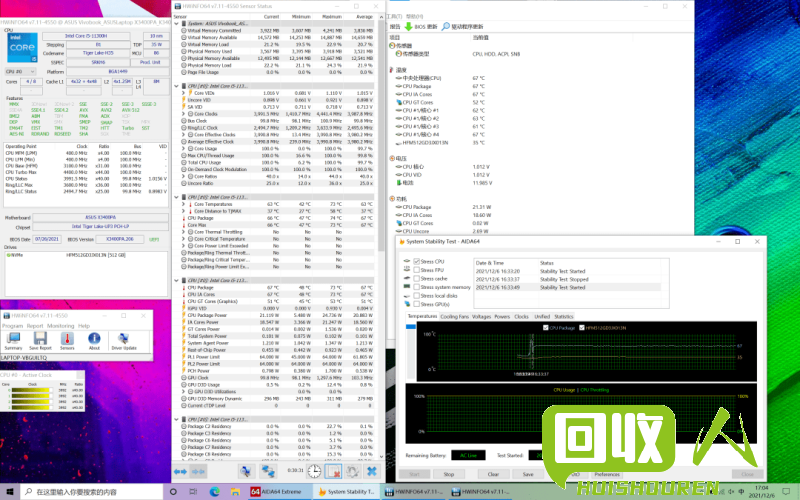Click the Intel Core i5-11300H name field
This screenshot has height=500, width=800.
pos(86,36)
